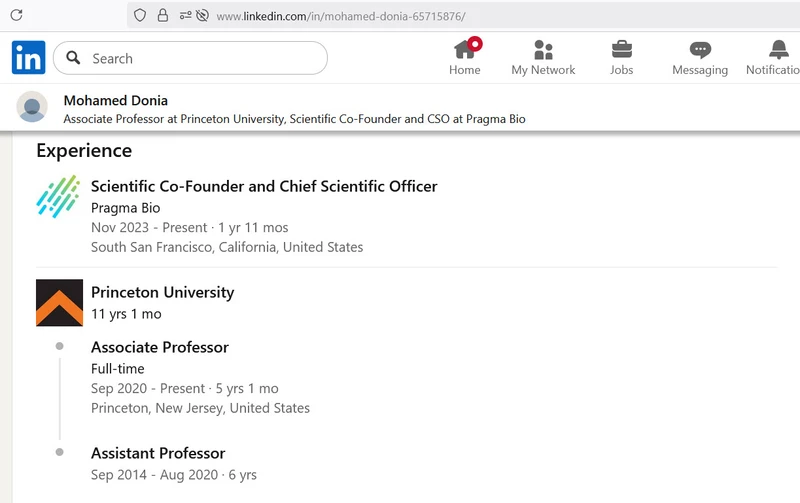Click the Full-time employment type text
Viewport: 800px width, 503px height.
pos(118,369)
